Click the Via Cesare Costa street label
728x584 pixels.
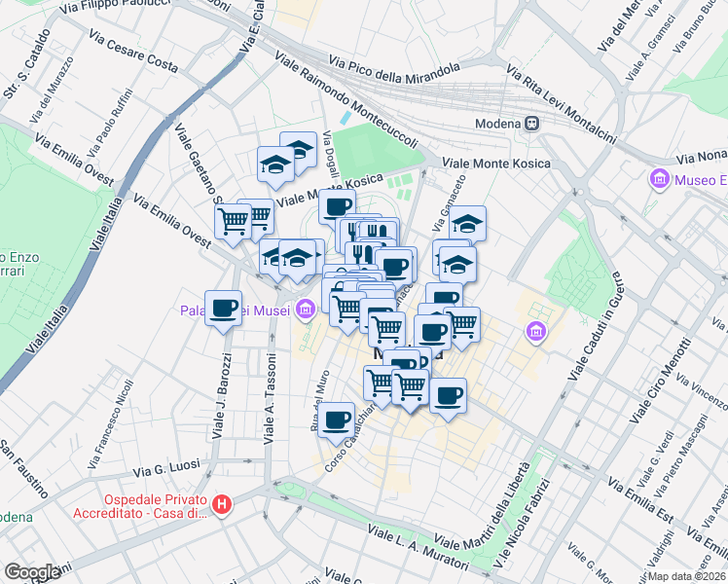click(133, 51)
